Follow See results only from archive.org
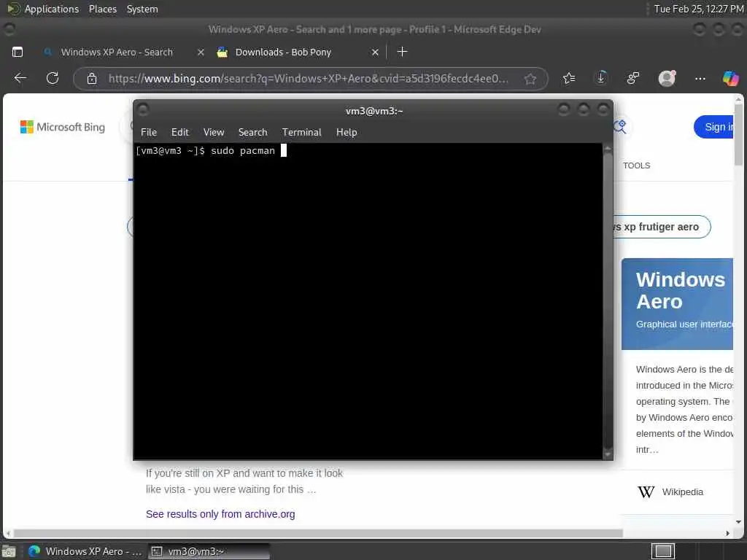Viewport: 747px width, 560px height. pyautogui.click(x=220, y=514)
